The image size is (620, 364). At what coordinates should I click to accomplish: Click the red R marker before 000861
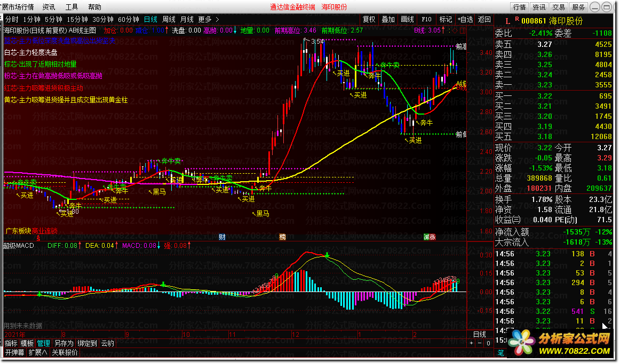[517, 19]
